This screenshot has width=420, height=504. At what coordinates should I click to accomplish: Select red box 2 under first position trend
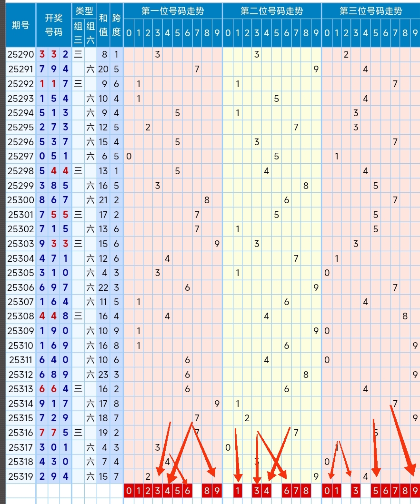(148, 491)
